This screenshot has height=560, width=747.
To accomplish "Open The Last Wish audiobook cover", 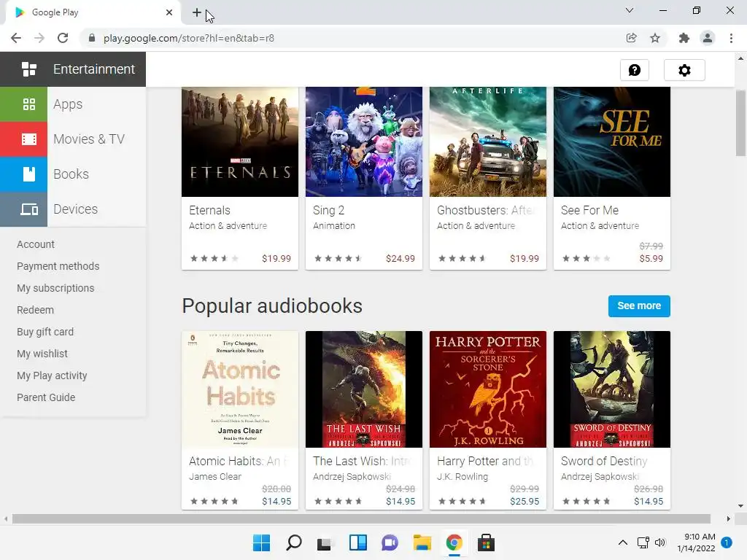I will [363, 389].
